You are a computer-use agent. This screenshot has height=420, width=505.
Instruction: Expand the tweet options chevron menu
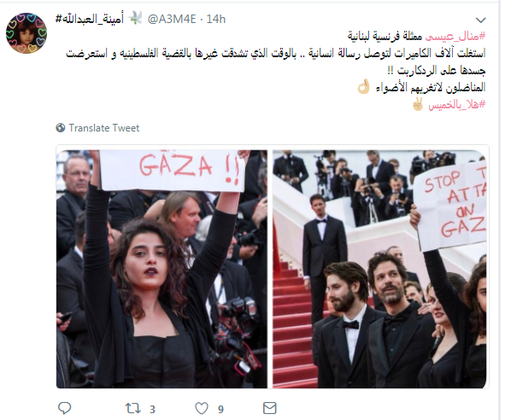(x=480, y=20)
